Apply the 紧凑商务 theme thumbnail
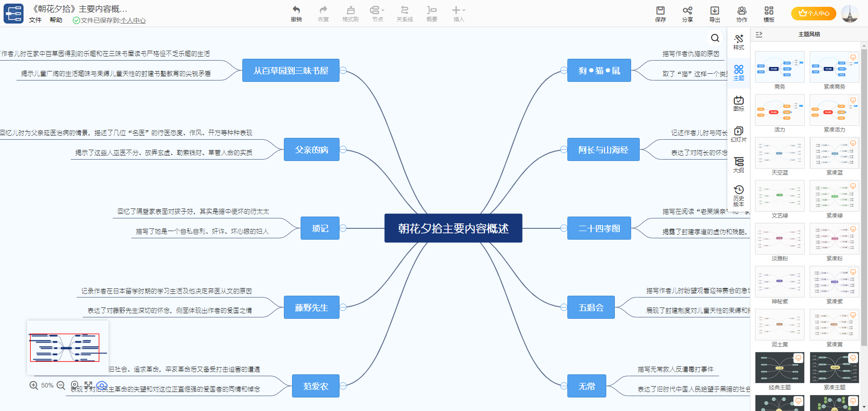The width and height of the screenshot is (868, 411). (834, 67)
